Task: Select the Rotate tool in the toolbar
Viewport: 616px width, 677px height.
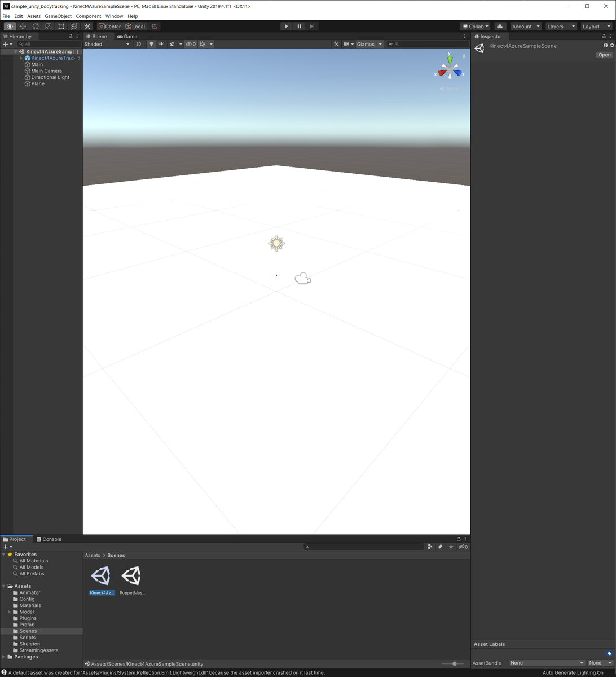Action: [36, 26]
